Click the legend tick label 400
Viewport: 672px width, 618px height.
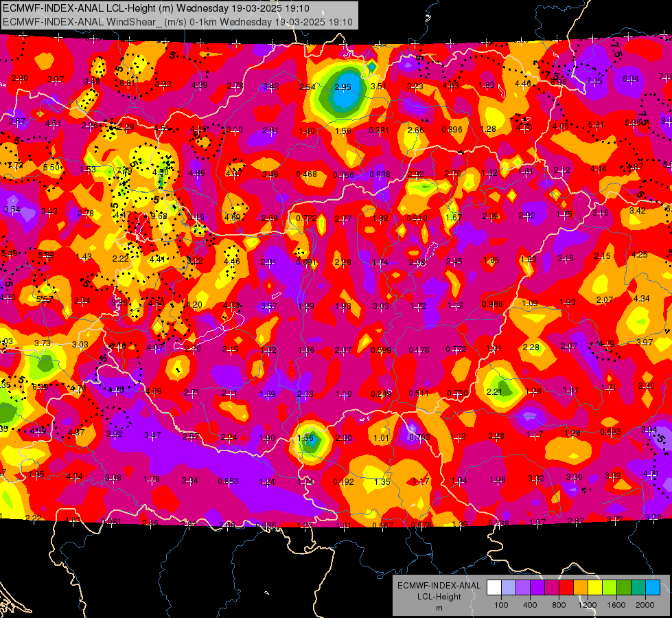(530, 605)
